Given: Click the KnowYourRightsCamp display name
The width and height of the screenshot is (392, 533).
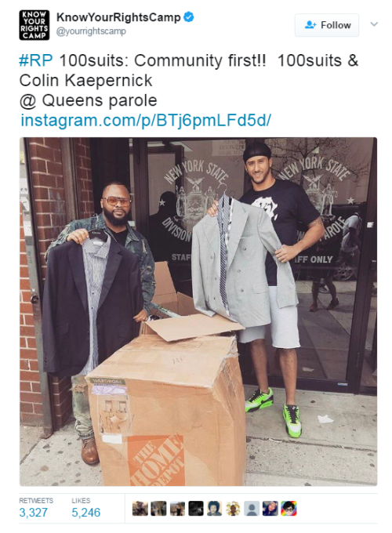Looking at the screenshot, I should (118, 17).
